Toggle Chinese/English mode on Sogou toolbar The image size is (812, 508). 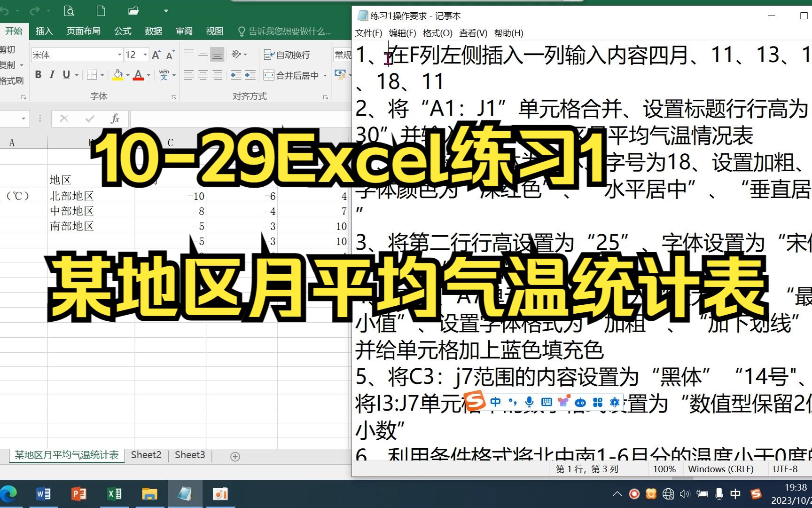point(496,402)
